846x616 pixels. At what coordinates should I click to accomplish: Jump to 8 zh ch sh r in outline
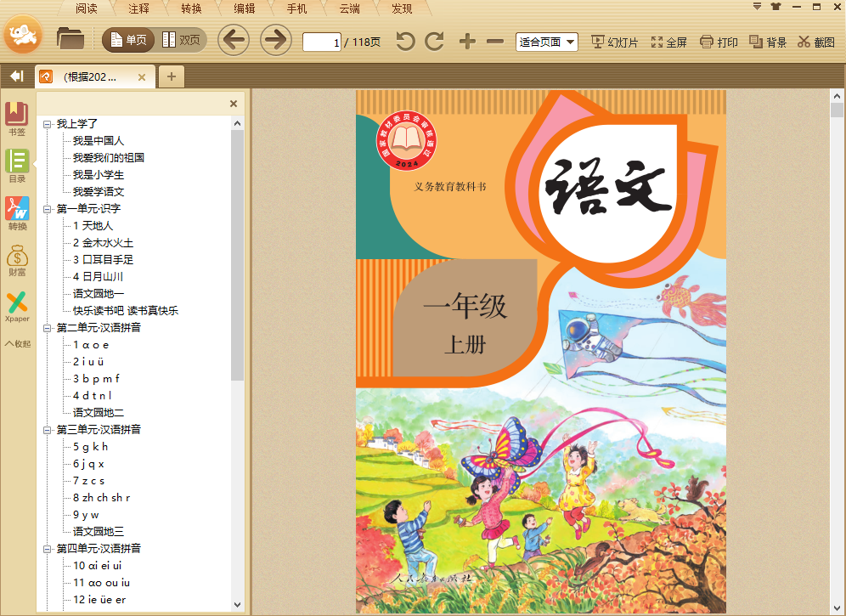pos(101,498)
